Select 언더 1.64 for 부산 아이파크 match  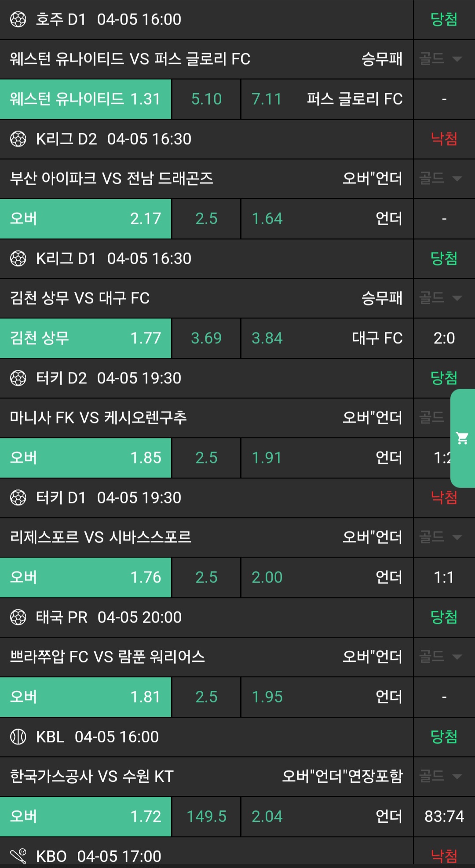point(327,219)
